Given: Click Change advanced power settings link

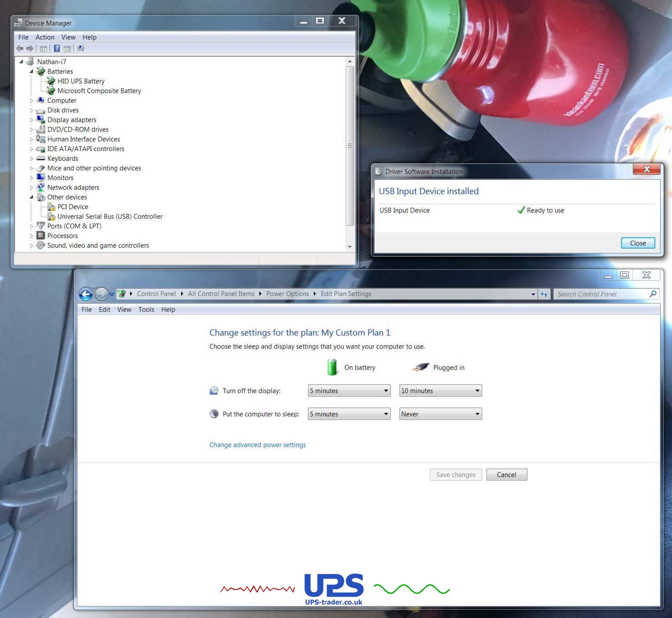Looking at the screenshot, I should click(x=257, y=445).
